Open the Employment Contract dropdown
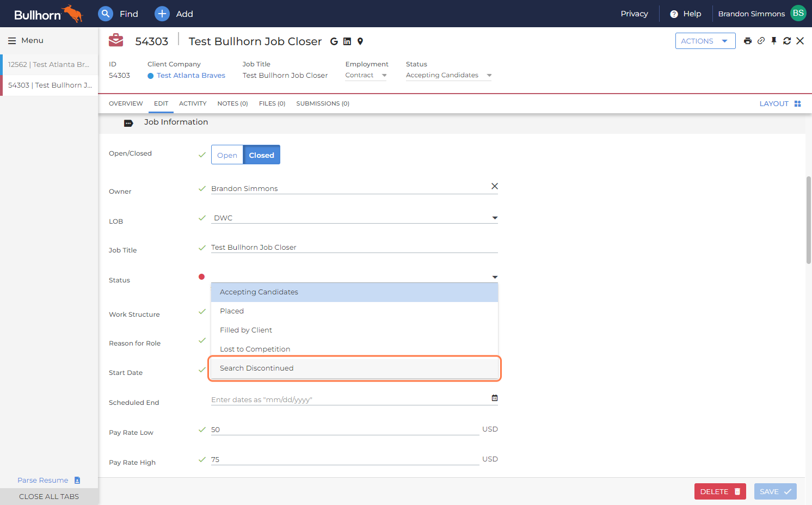Image resolution: width=812 pixels, height=505 pixels. pos(366,75)
